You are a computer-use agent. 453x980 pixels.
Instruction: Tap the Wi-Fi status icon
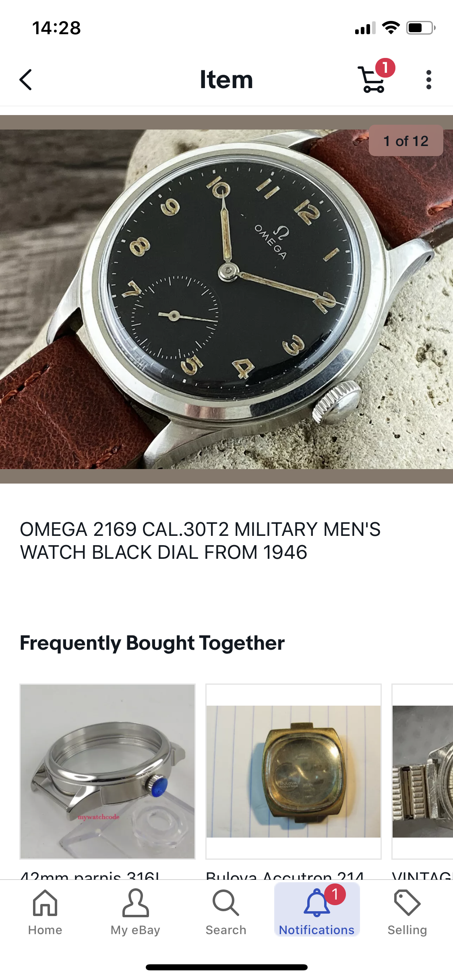[x=391, y=28]
